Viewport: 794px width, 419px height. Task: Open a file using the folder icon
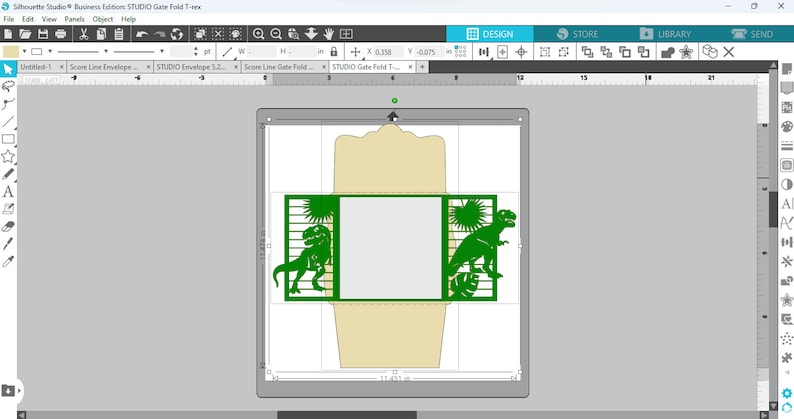tap(25, 34)
